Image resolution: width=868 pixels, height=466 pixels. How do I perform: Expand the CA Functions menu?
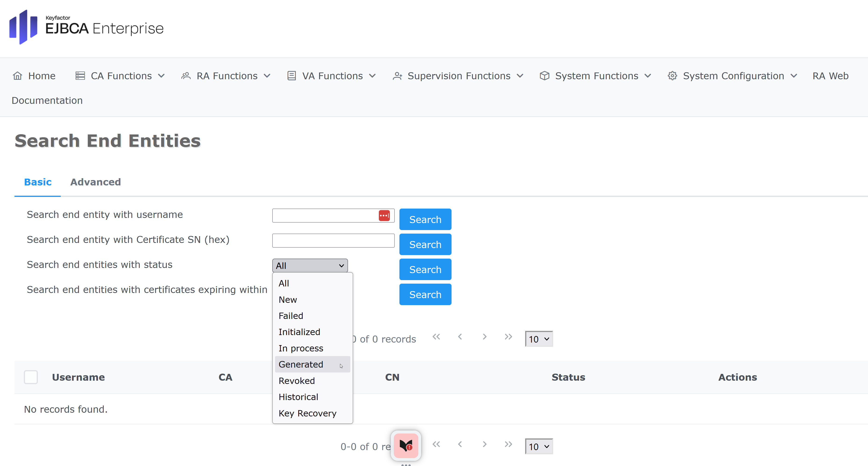coord(121,76)
